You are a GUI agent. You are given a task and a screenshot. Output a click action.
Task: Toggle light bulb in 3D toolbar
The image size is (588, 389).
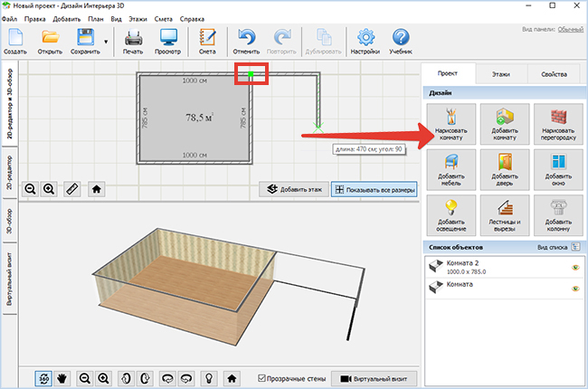tap(209, 378)
